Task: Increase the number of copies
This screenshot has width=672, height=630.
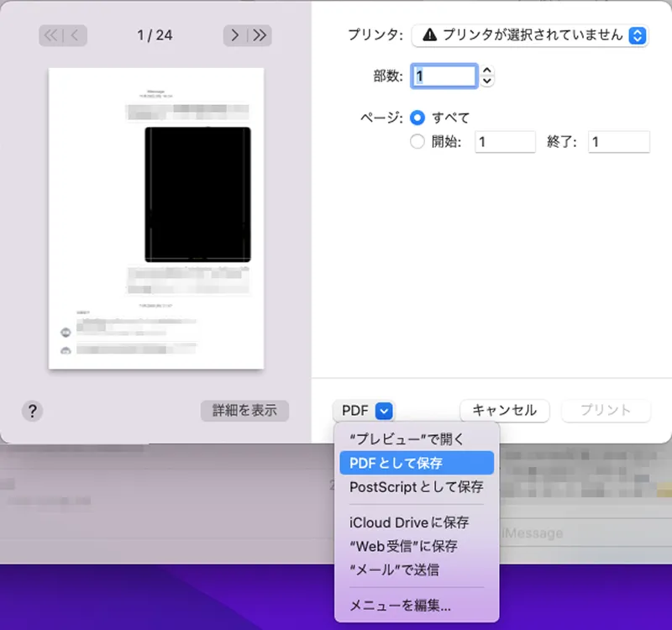Action: (x=487, y=71)
